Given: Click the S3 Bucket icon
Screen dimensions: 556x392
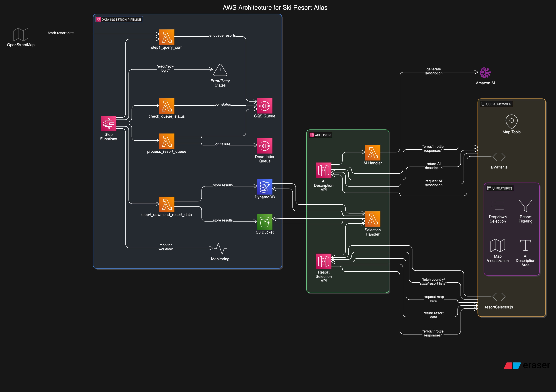Looking at the screenshot, I should coord(264,222).
